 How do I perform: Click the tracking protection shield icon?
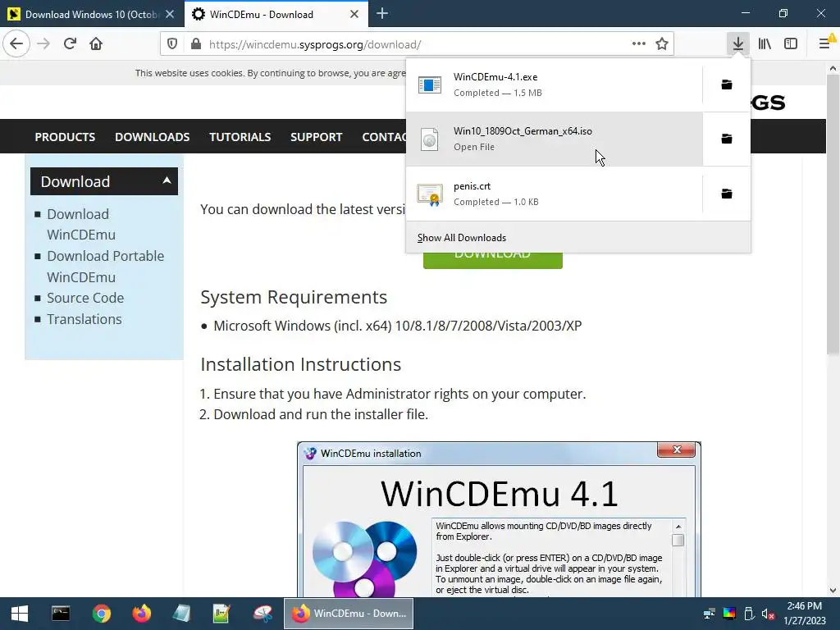click(x=172, y=44)
